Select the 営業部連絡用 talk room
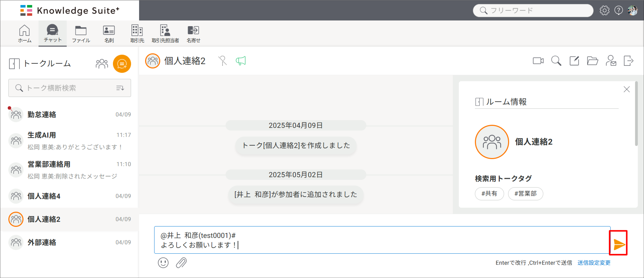The width and height of the screenshot is (644, 278). (70, 170)
